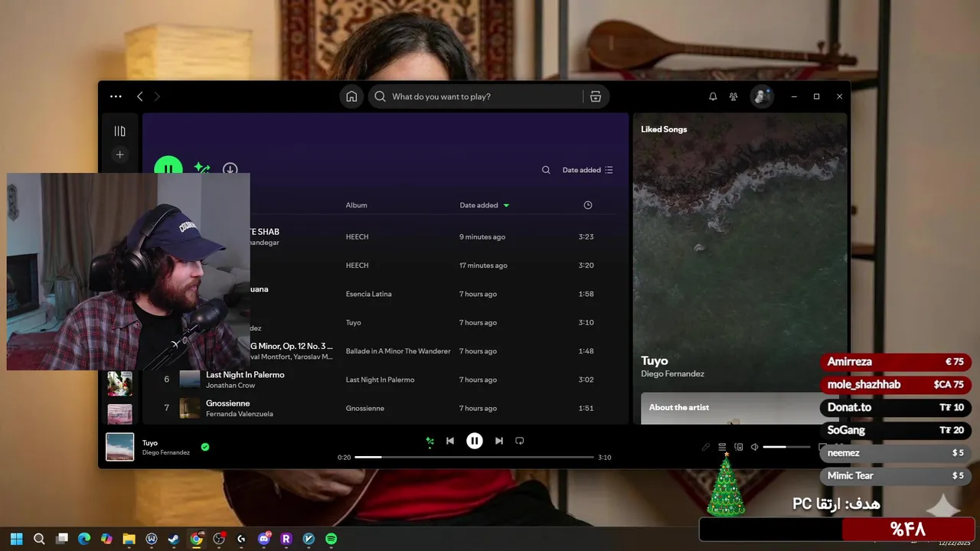Skip to the previous track
The width and height of the screenshot is (980, 551).
coord(450,441)
